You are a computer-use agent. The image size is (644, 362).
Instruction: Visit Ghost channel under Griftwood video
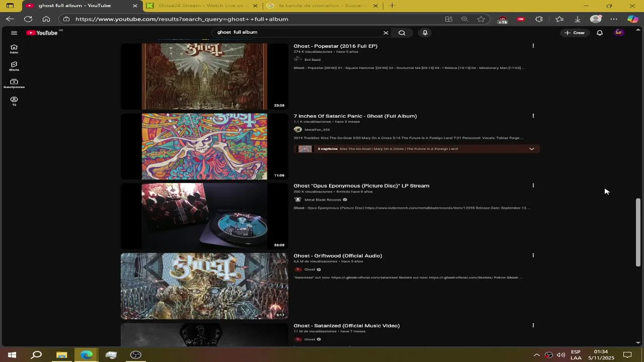[x=310, y=269]
